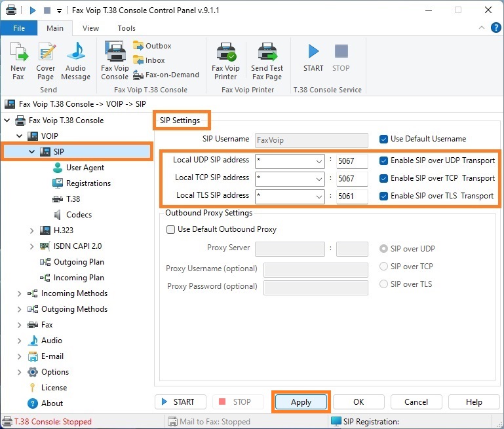The width and height of the screenshot is (504, 429).
Task: Switch to the Main ribbon tab
Action: pyautogui.click(x=55, y=28)
